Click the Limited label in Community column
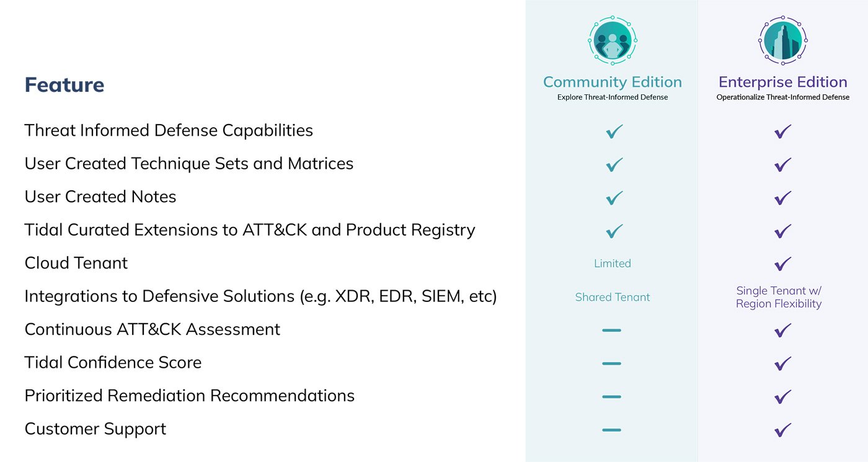This screenshot has width=868, height=462. 612,264
